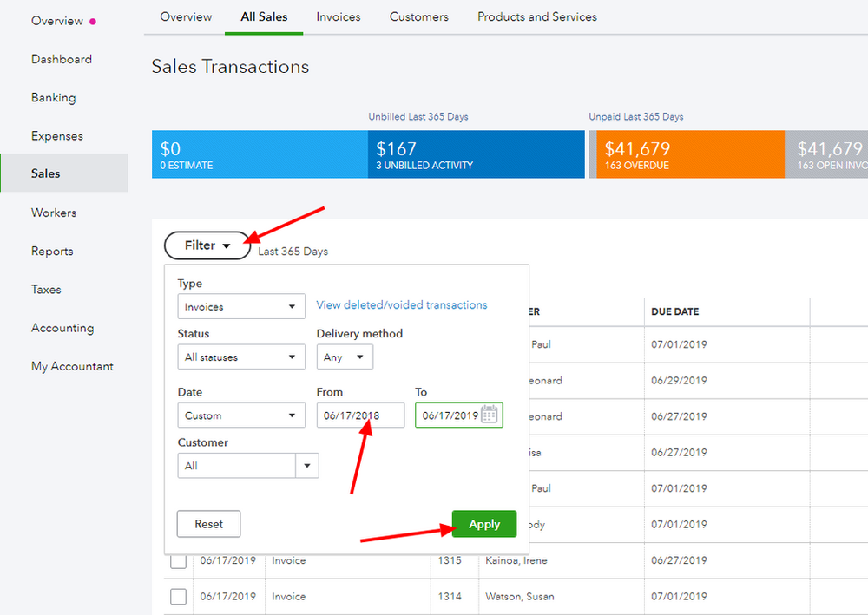Viewport: 868px width, 615px height.
Task: Expand the Customer dropdown
Action: pos(307,465)
